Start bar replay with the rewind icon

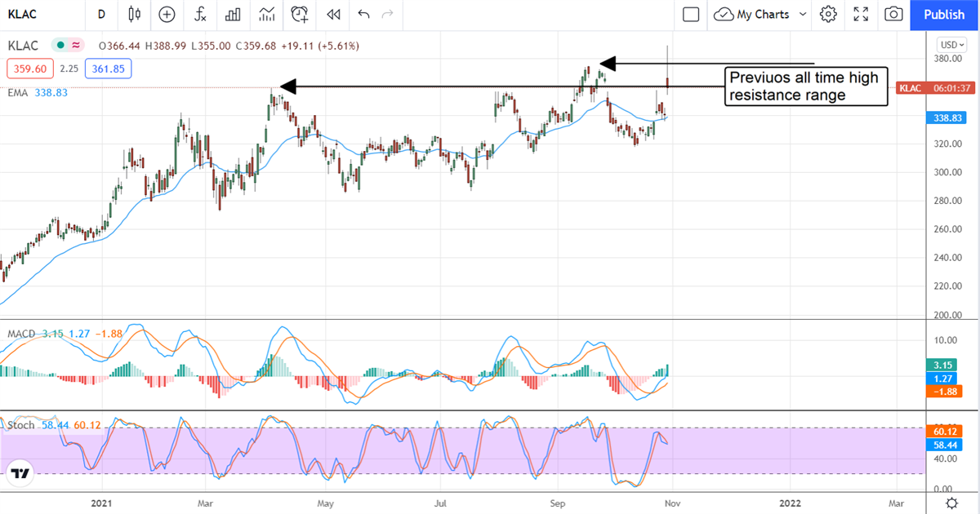[332, 14]
